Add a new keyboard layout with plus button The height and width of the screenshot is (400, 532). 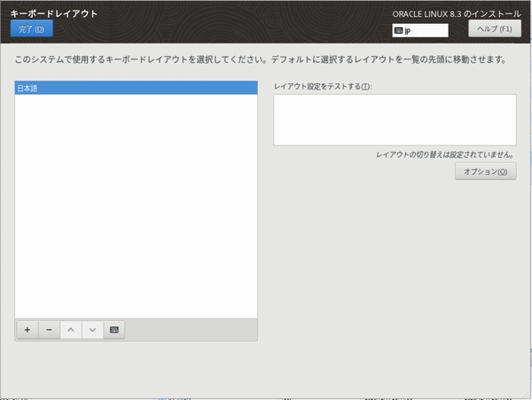point(27,329)
